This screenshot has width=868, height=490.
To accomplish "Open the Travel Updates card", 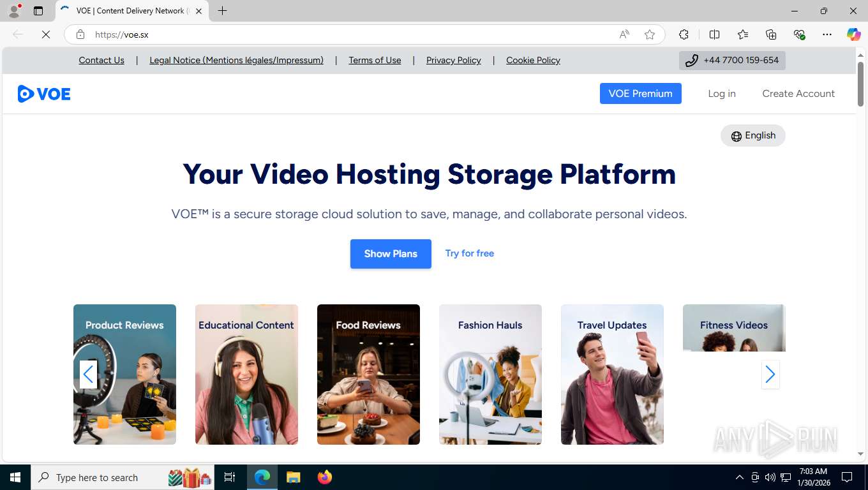I will tap(612, 375).
